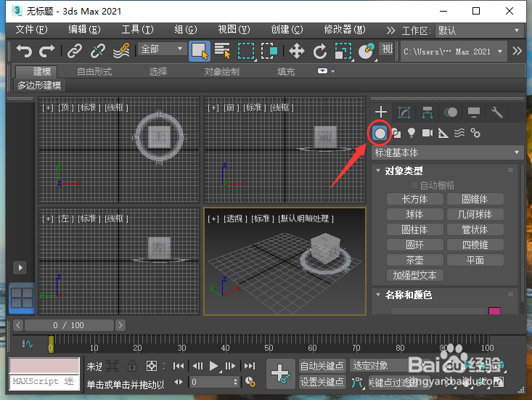Open the project path dropdown
The width and height of the screenshot is (532, 400).
[454, 52]
